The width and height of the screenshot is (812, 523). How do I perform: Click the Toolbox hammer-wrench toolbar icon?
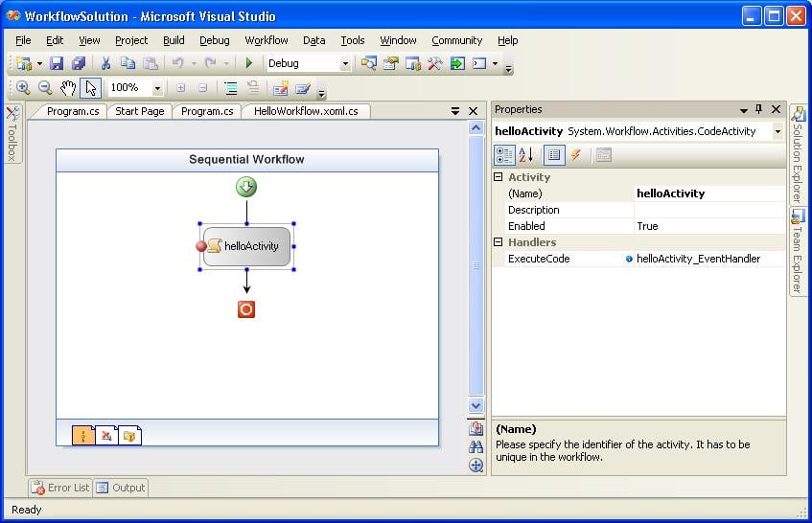(x=435, y=63)
